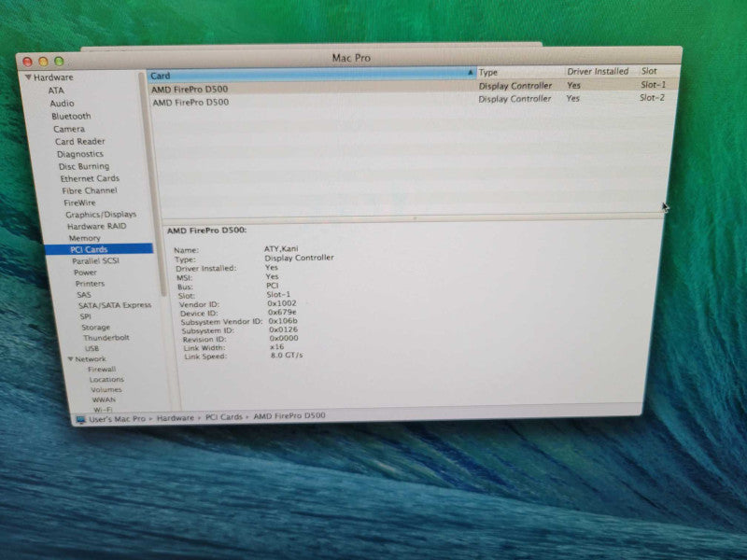Select Audio in the sidebar
Viewport: 747px width, 560px height.
coord(62,103)
